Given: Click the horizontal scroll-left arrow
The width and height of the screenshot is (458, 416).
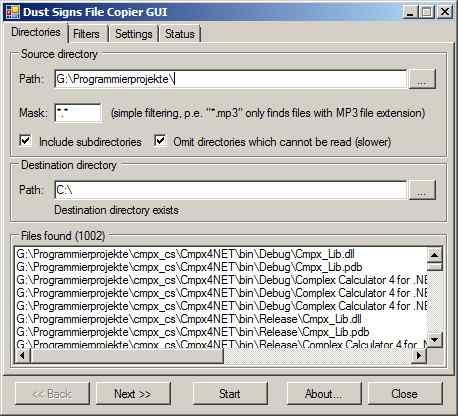Looking at the screenshot, I should [x=23, y=356].
